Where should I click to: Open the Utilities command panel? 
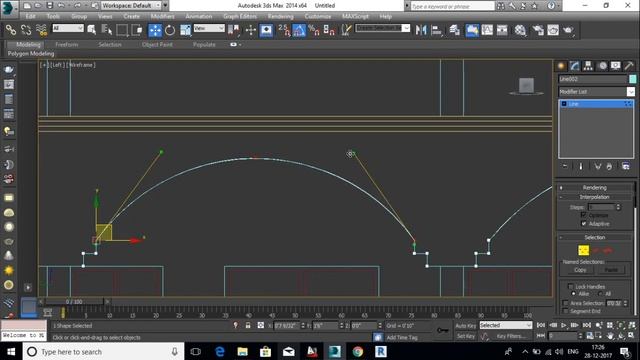click(629, 66)
